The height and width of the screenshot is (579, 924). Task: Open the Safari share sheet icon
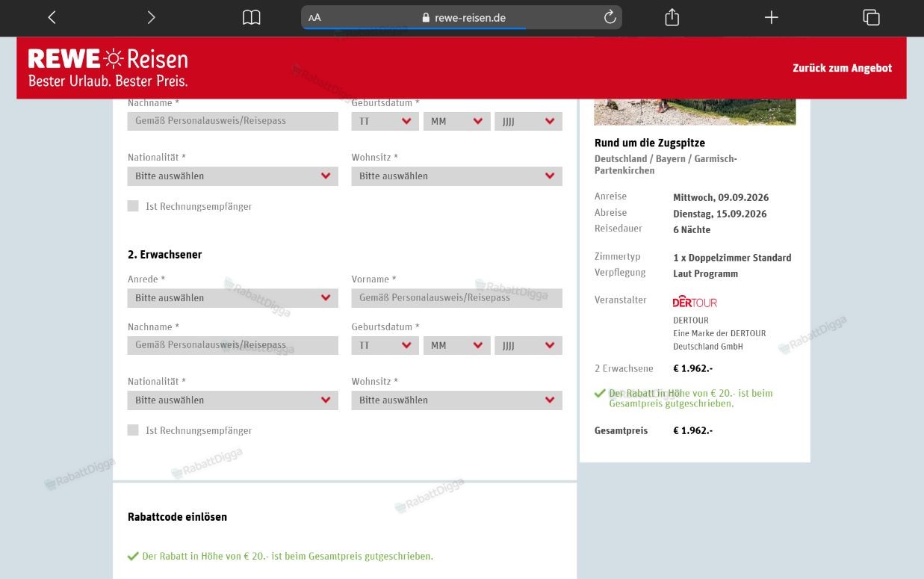(672, 16)
